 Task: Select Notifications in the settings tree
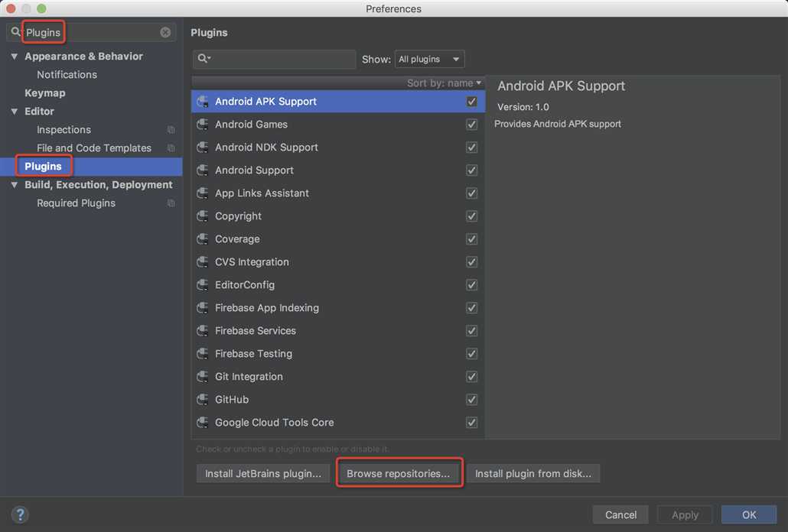[67, 74]
